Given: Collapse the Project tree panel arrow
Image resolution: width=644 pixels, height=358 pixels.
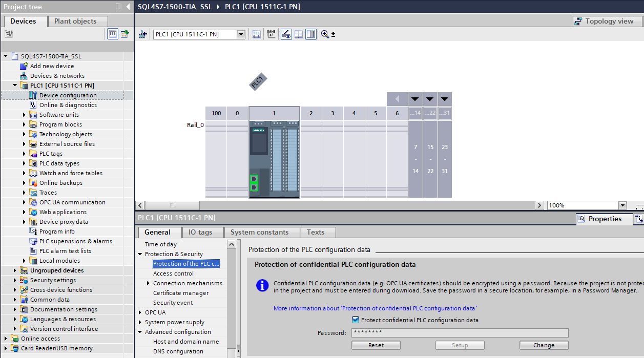Looking at the screenshot, I should tap(127, 7).
